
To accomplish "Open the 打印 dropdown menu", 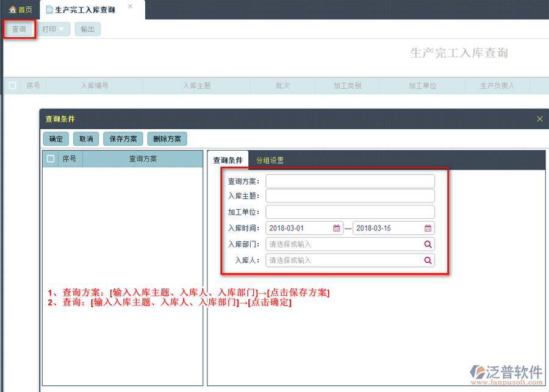I will click(54, 29).
